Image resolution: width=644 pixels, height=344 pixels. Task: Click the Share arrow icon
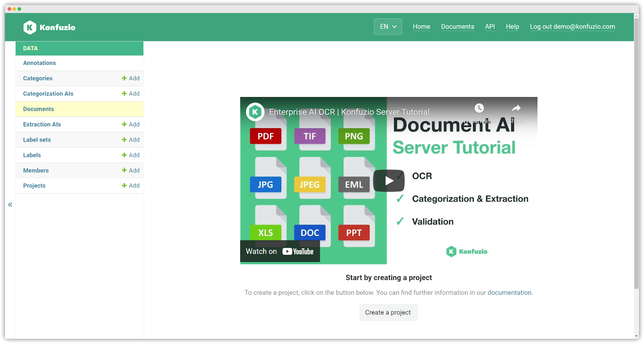tap(516, 108)
